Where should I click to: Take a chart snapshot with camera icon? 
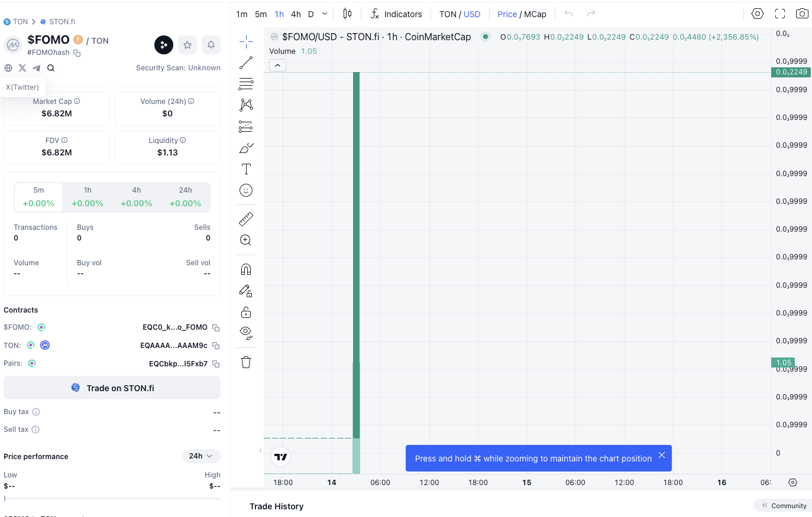point(802,14)
